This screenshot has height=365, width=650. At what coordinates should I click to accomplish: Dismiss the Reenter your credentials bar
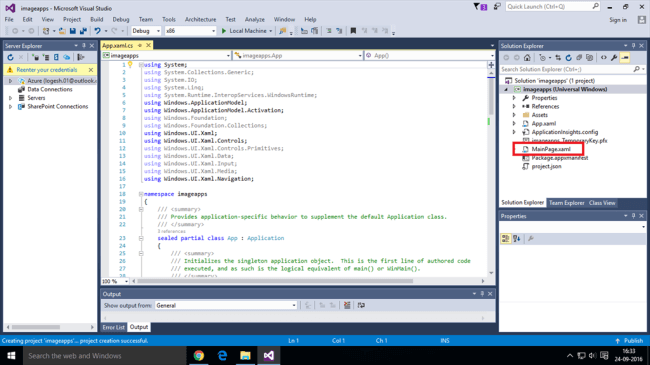point(91,70)
